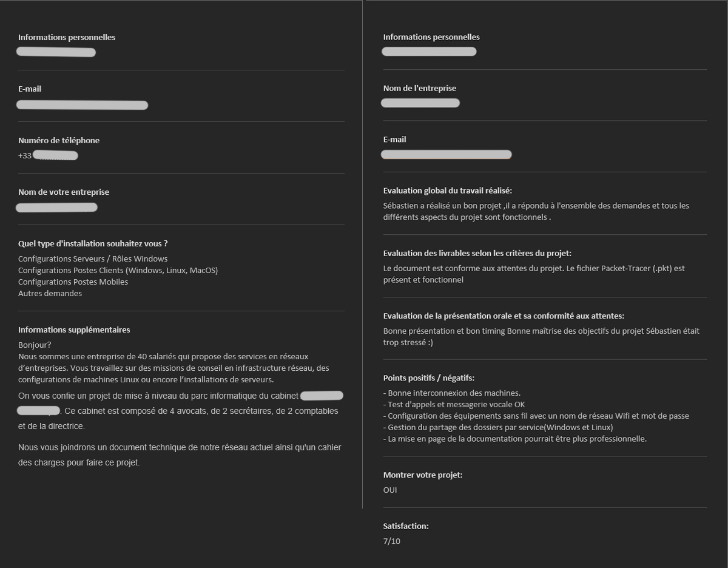Click the "Points positifs / négatifs" heading
This screenshot has height=568, width=728.
(428, 378)
